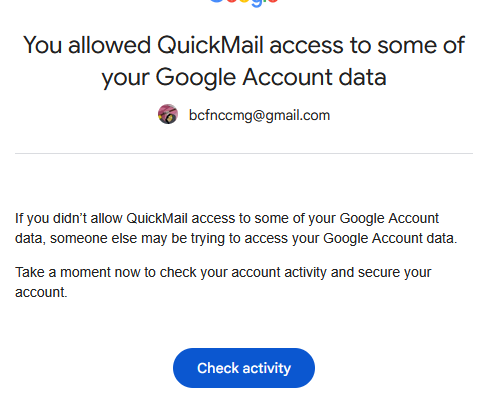
Task: Click "data," starting the second body line
Action: (x=30, y=239)
